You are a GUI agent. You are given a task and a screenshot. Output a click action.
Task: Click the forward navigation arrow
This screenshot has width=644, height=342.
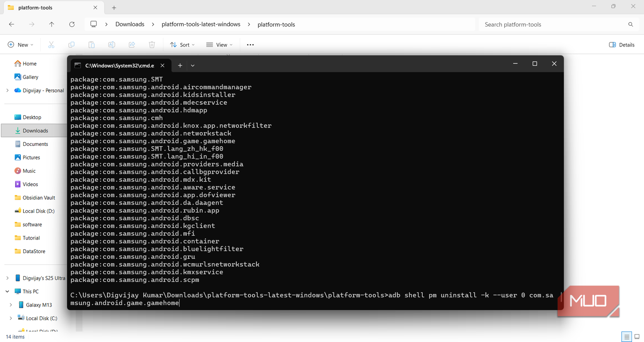(32, 24)
